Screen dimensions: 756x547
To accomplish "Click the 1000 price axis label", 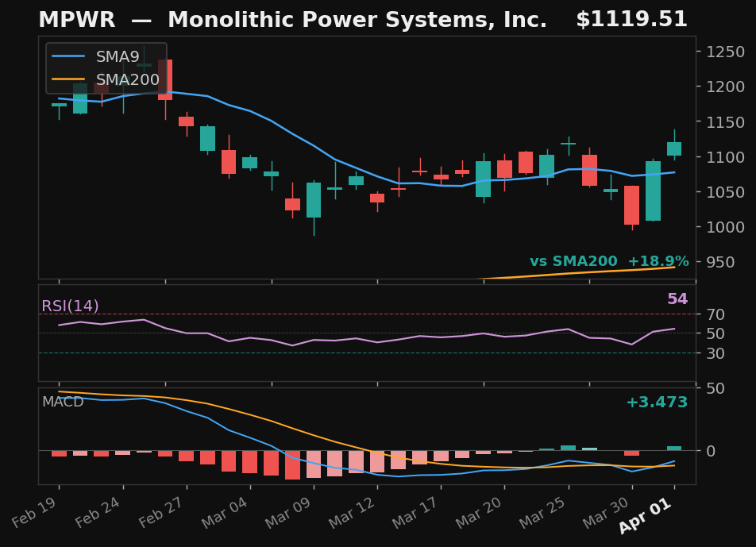I will click(725, 227).
